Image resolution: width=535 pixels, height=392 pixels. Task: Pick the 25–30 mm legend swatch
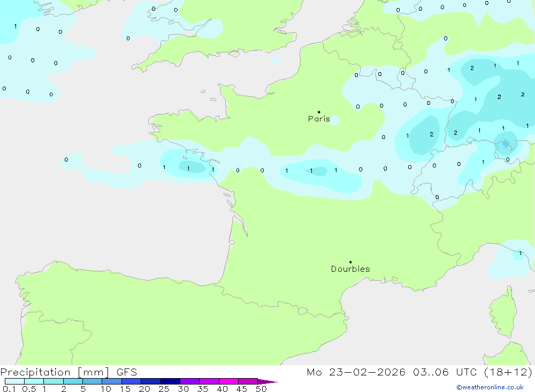tap(170, 381)
